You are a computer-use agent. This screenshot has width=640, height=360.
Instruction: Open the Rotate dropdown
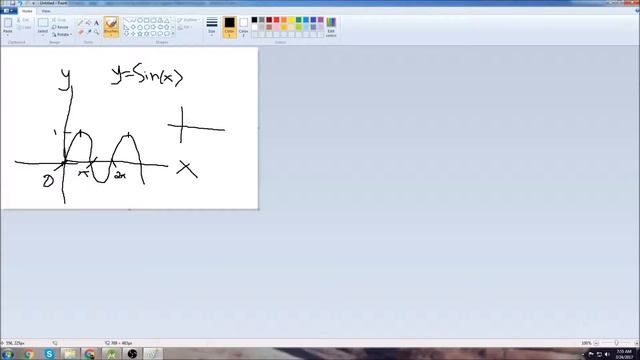[62, 35]
